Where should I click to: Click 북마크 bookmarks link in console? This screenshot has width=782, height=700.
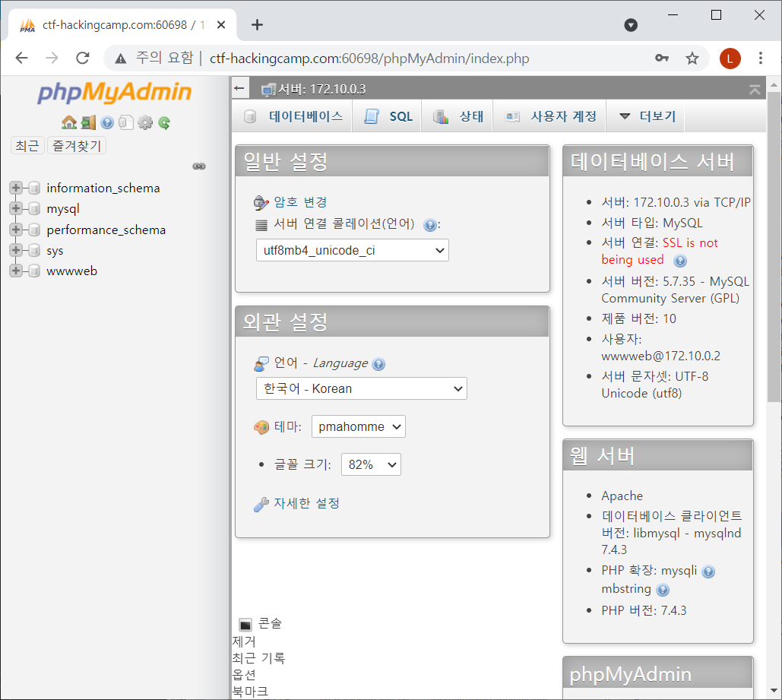pos(250,692)
